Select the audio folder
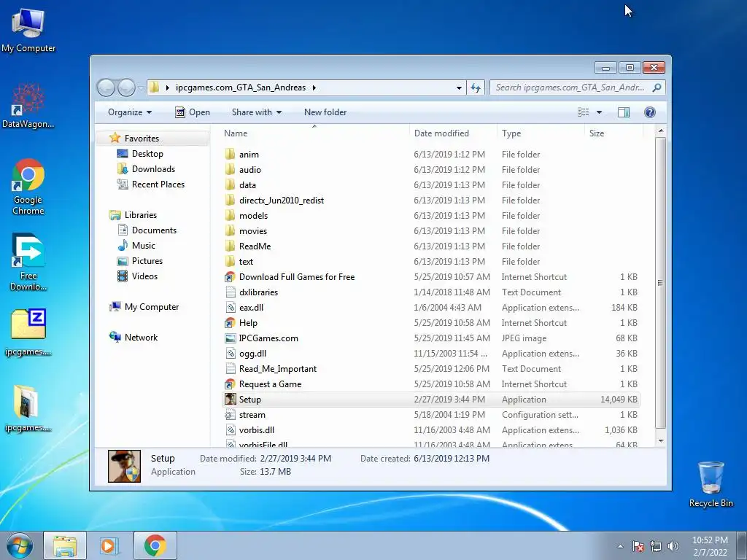 (430, 169)
